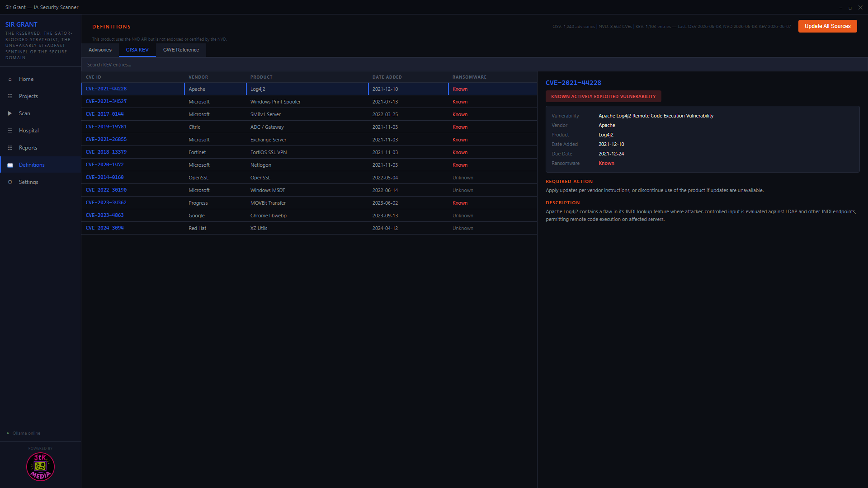Select the CISA KEV tab

137,50
